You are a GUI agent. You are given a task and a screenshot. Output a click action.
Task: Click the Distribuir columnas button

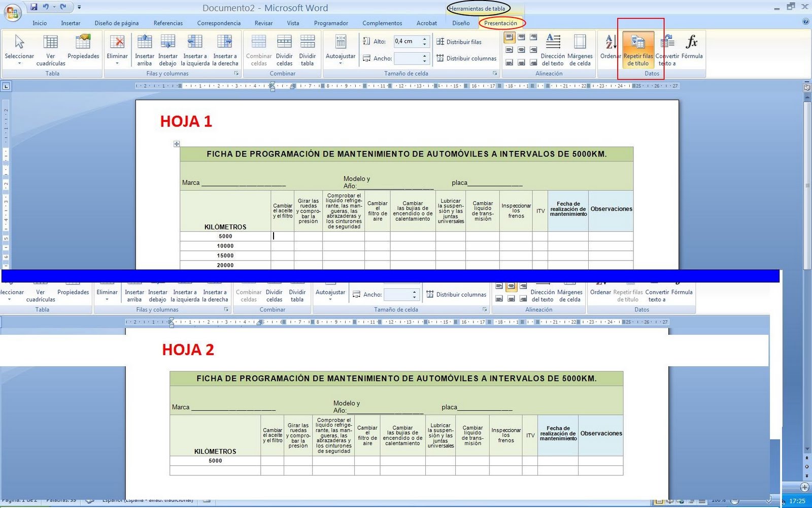[x=466, y=58]
